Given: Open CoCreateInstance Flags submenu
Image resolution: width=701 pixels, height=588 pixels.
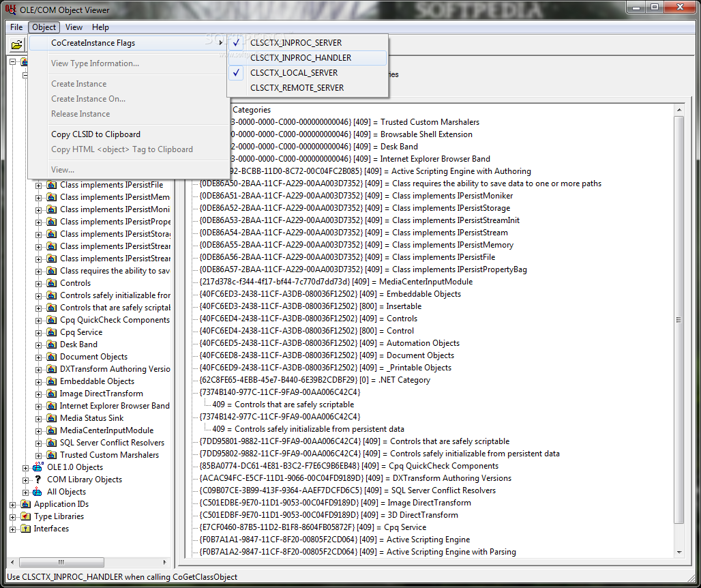Looking at the screenshot, I should point(128,43).
